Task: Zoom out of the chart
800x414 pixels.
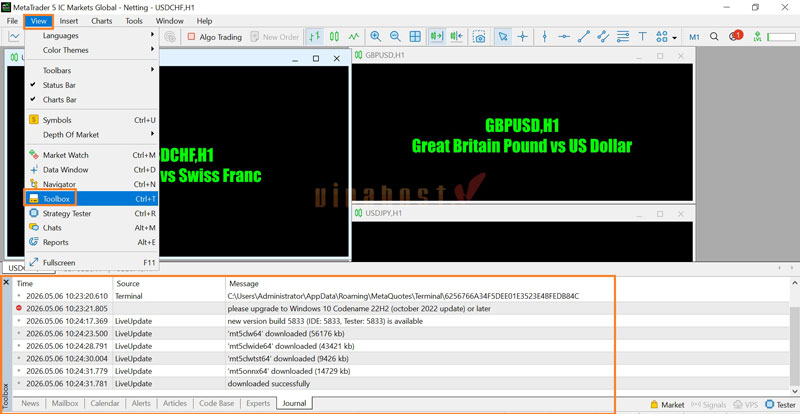Action: (x=395, y=36)
